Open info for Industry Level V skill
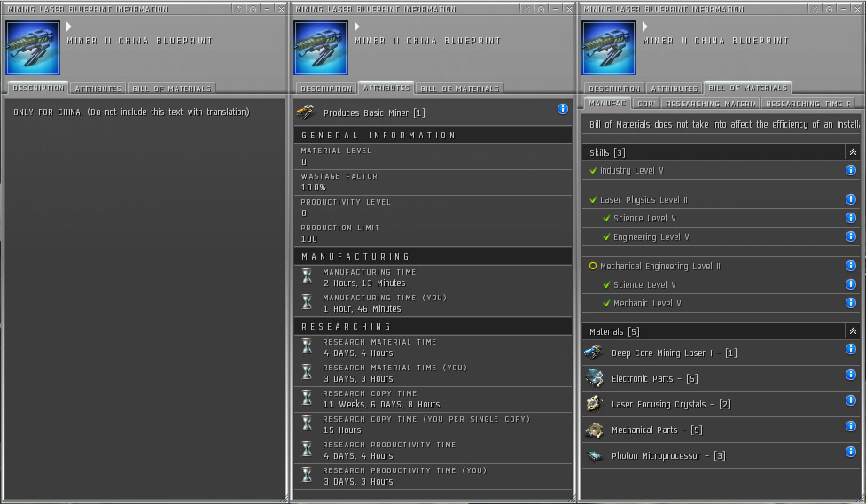866x504 pixels. pos(851,170)
